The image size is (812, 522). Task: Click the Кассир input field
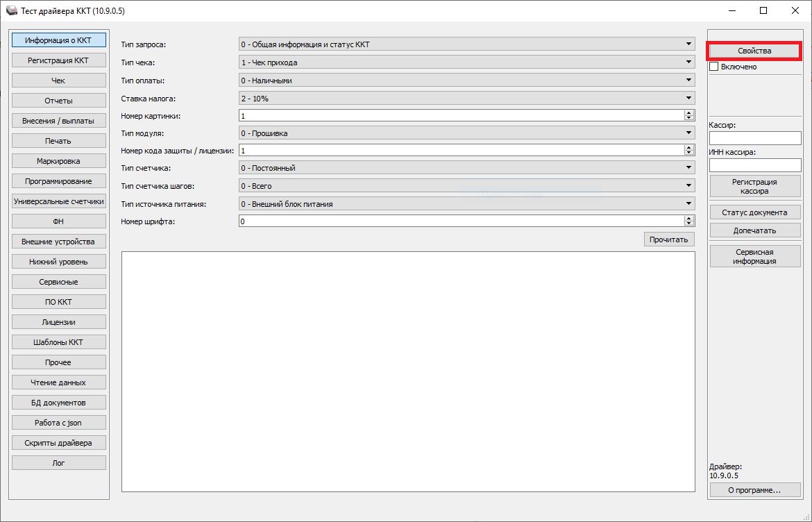[x=754, y=138]
